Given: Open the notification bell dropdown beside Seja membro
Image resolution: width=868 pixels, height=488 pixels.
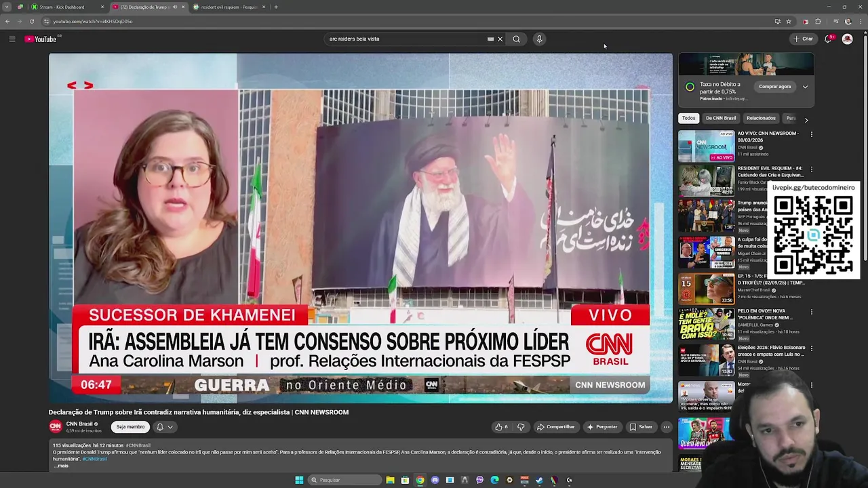Looking at the screenshot, I should 165,427.
